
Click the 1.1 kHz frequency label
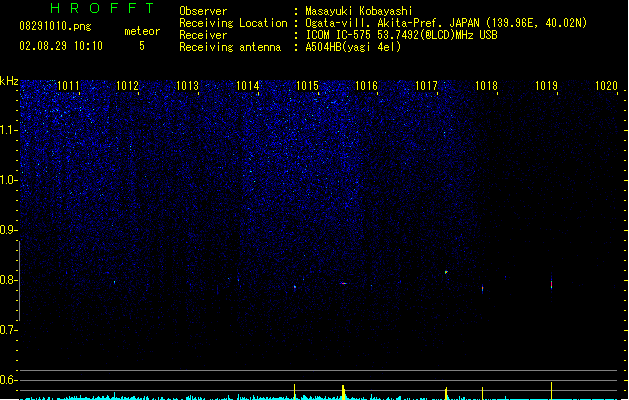8,130
